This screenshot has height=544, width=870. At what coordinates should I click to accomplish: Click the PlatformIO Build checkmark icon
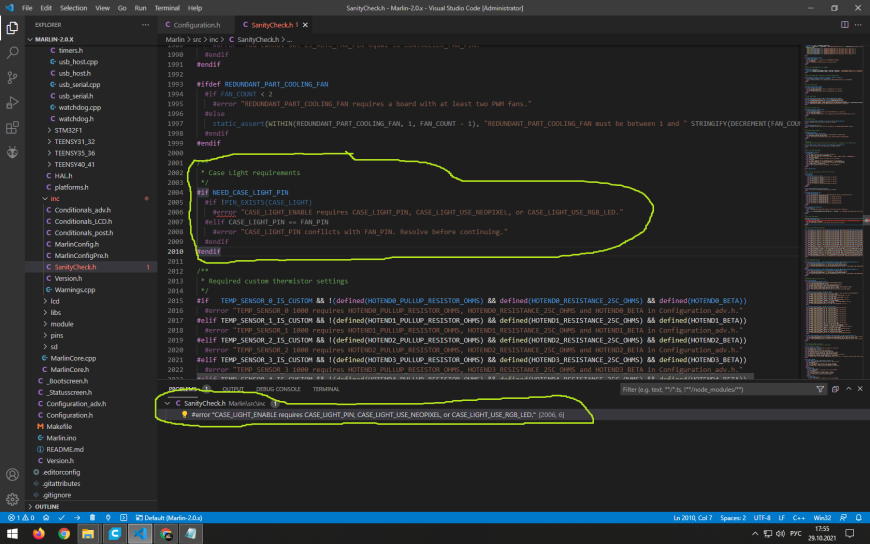point(62,517)
